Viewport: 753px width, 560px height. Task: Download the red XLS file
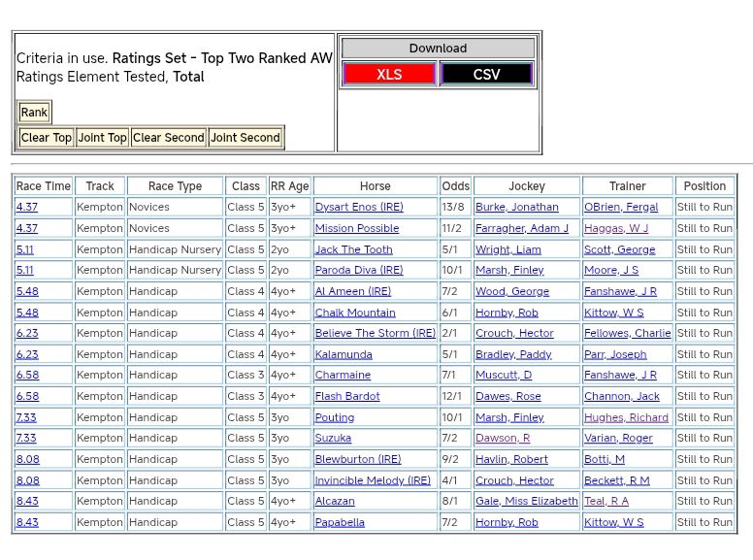[x=388, y=75]
